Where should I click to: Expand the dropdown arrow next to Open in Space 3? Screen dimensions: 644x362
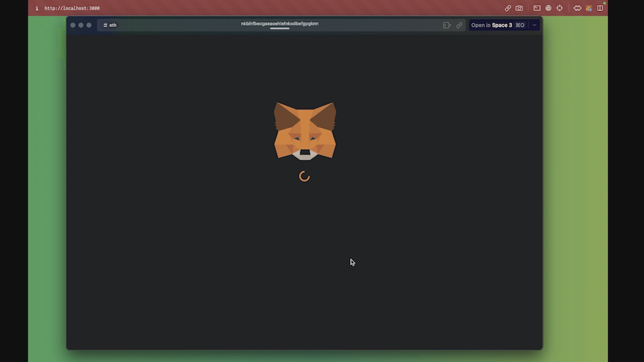coord(534,25)
